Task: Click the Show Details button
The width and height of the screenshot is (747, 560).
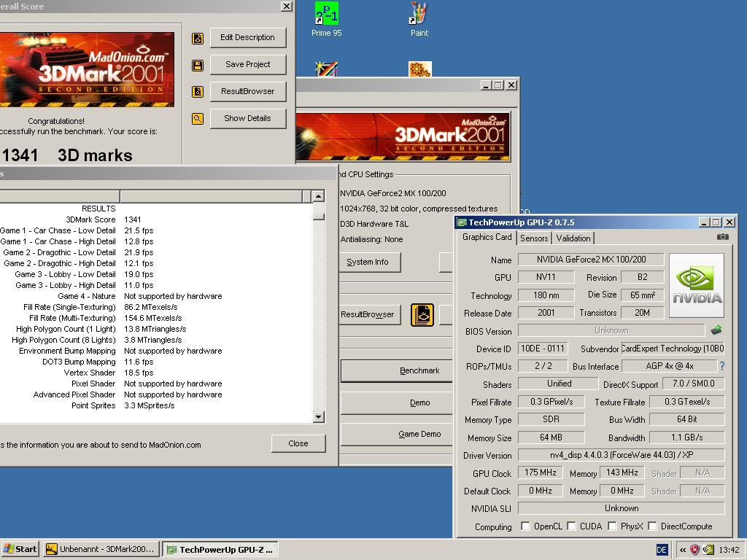Action: [x=248, y=119]
